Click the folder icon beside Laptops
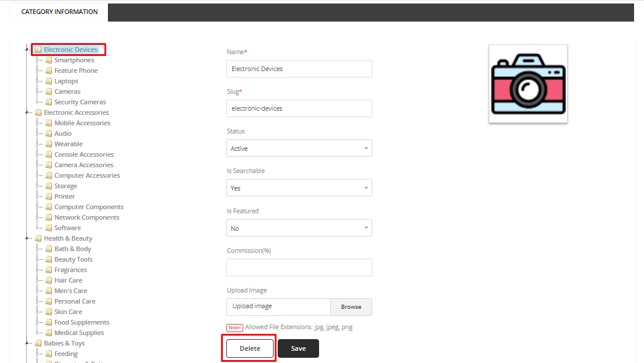The image size is (644, 363). click(49, 81)
